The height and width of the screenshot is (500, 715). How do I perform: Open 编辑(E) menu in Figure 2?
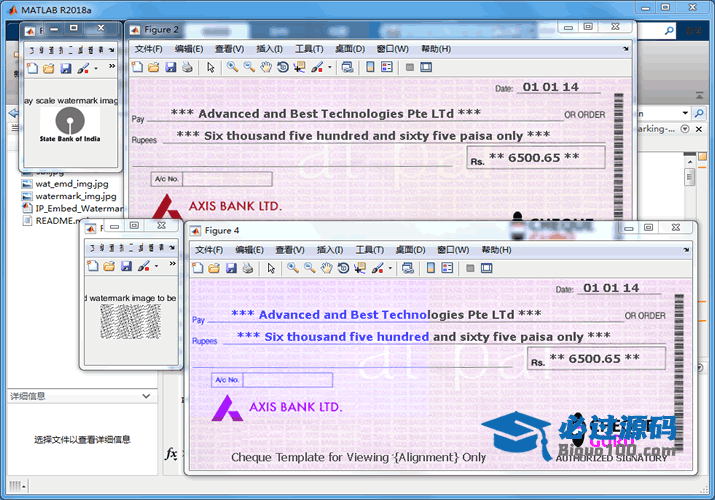(x=189, y=49)
